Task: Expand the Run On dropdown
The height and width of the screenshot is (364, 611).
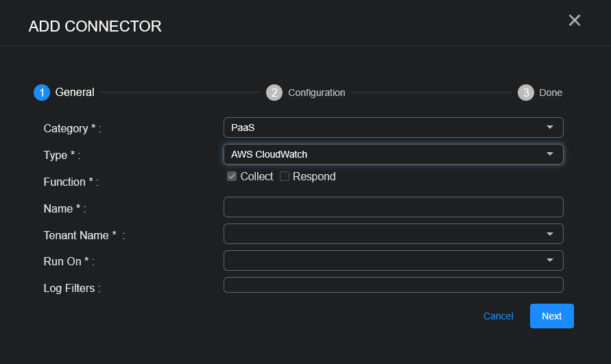Action: click(393, 260)
